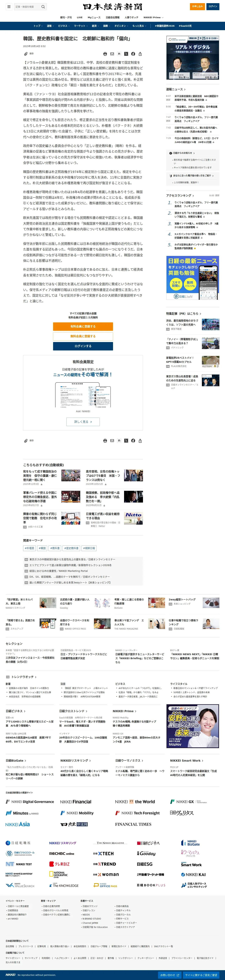
Task: Expand the 国際 navigation dropdown
Action: 107,26
